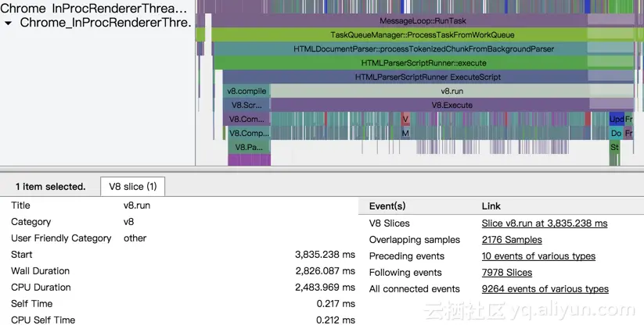Click the Event(s) column header

click(x=387, y=206)
